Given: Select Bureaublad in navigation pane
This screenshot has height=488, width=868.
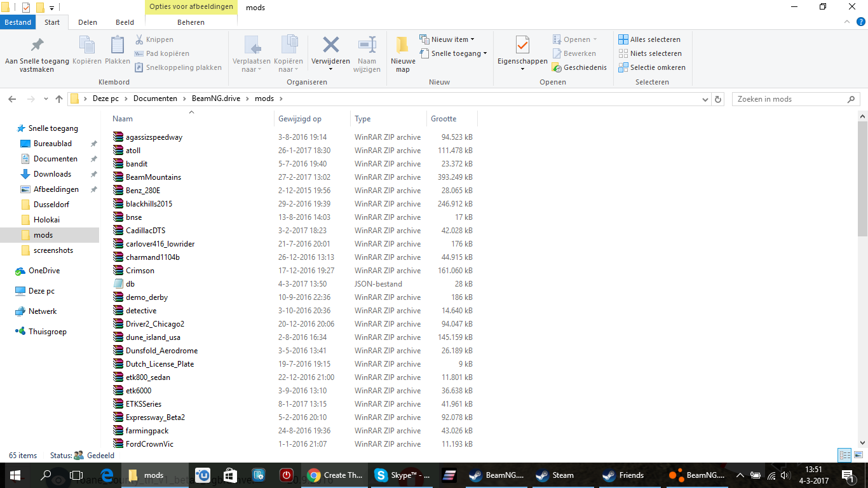Looking at the screenshot, I should pyautogui.click(x=53, y=144).
